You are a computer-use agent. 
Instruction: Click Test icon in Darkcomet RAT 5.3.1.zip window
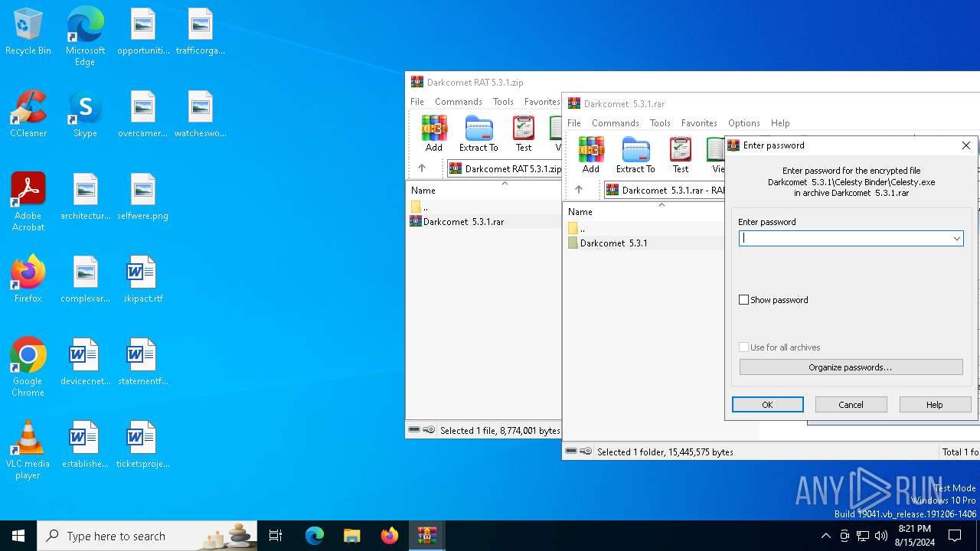(x=523, y=134)
